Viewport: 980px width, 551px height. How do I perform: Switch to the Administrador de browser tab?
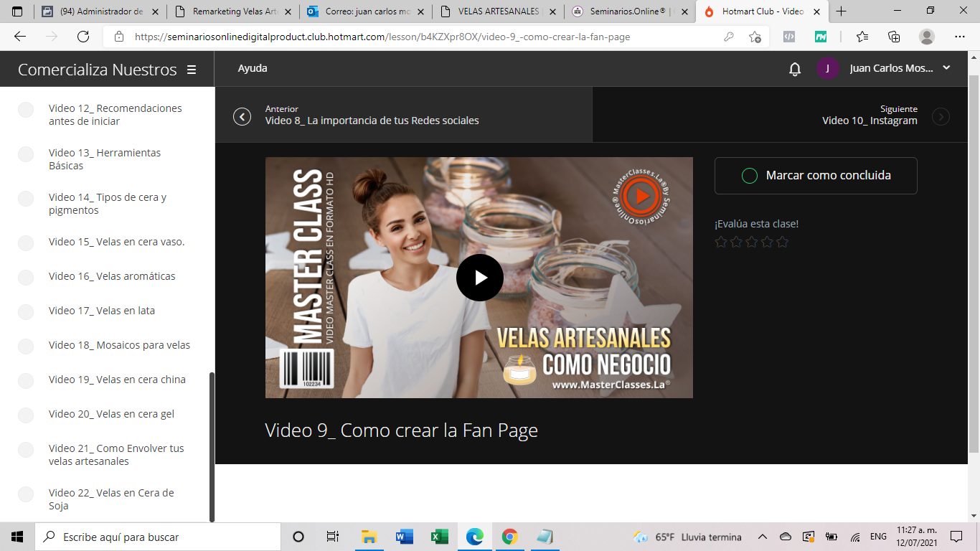(x=99, y=11)
